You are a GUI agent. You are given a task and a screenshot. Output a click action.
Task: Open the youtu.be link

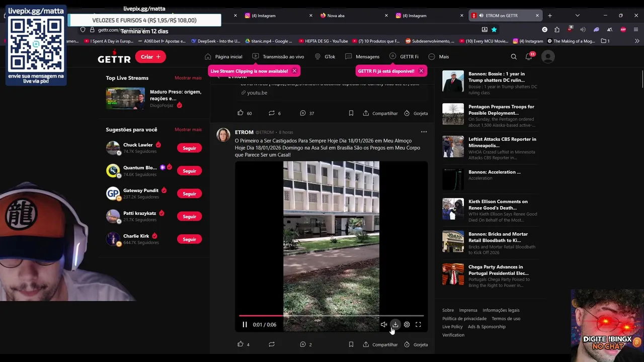coord(257,93)
